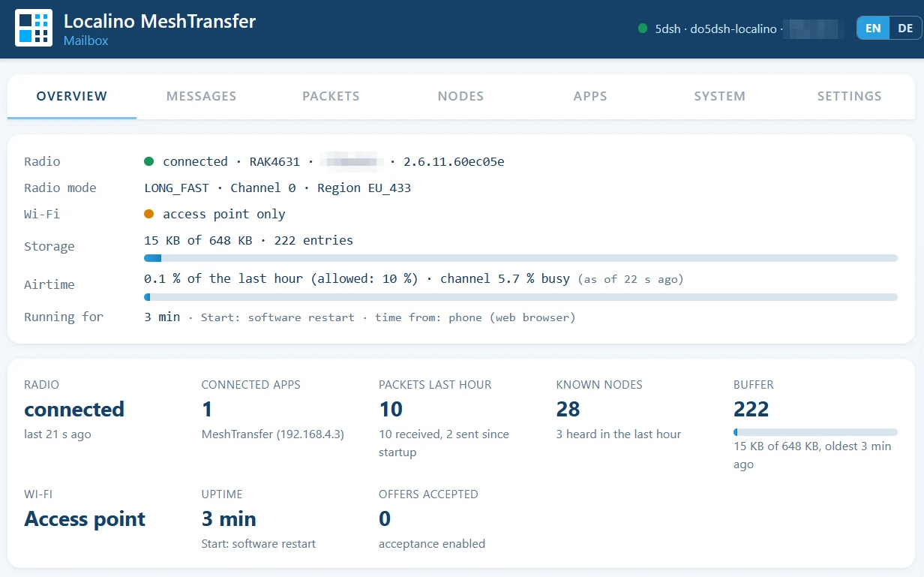
Task: Click last 21 s ago text
Action: click(x=58, y=434)
